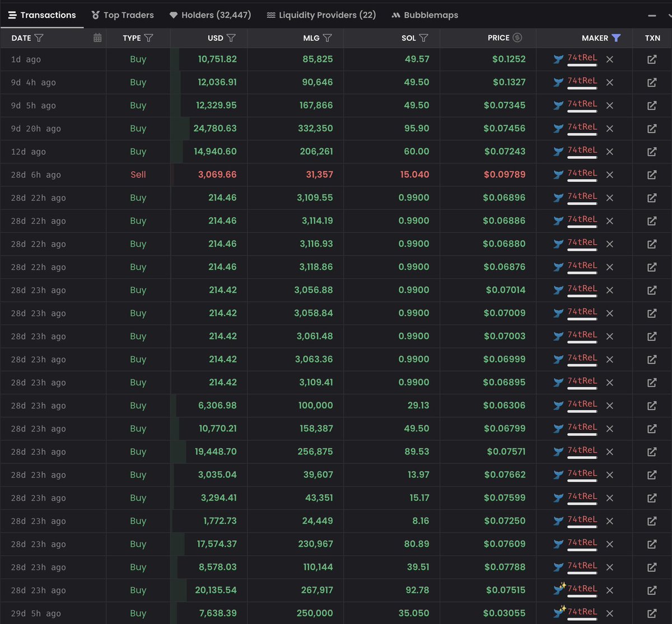The image size is (672, 624).
Task: Open the DATE filter funnel
Action: click(x=38, y=37)
